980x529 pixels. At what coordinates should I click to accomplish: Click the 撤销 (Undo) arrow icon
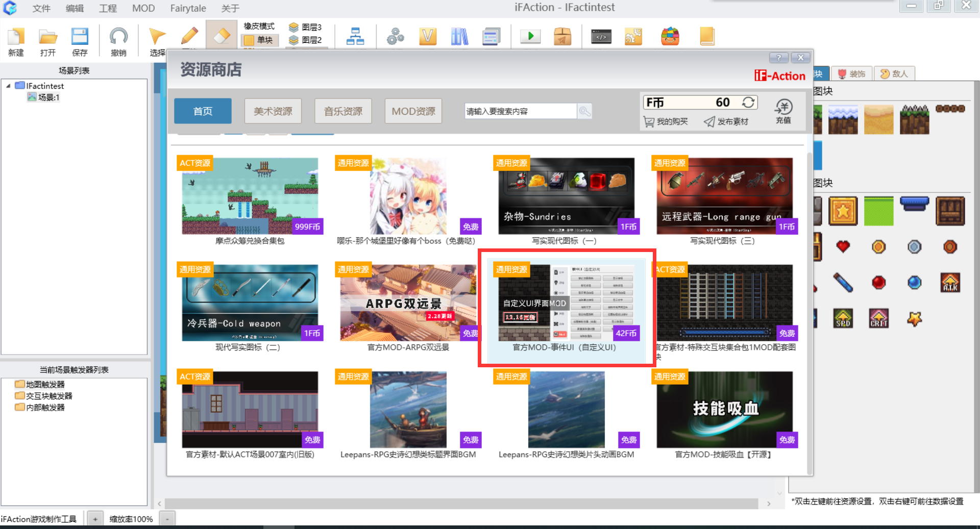(x=118, y=41)
